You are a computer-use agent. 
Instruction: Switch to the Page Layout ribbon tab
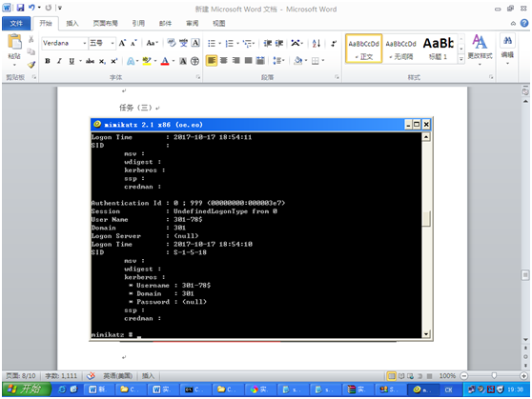click(x=105, y=23)
